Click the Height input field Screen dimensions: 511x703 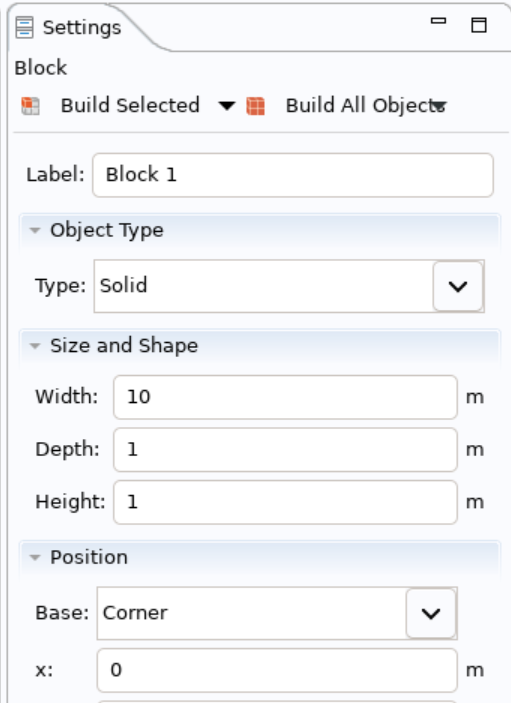click(x=286, y=502)
